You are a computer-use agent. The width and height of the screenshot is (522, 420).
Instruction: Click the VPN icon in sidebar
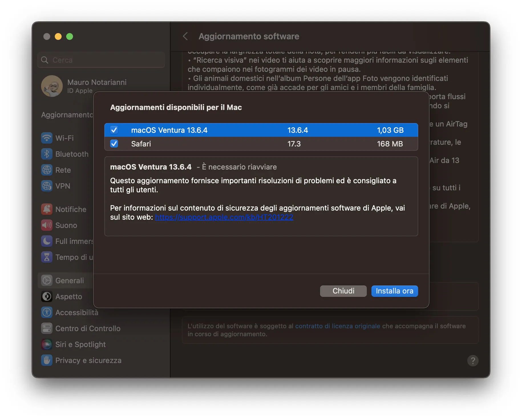47,186
